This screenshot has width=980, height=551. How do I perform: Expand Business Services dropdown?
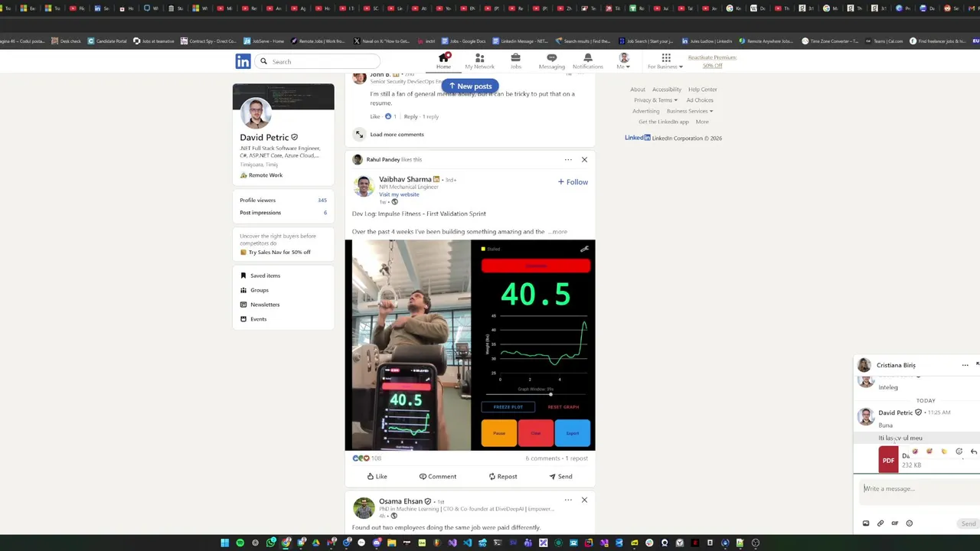point(690,111)
